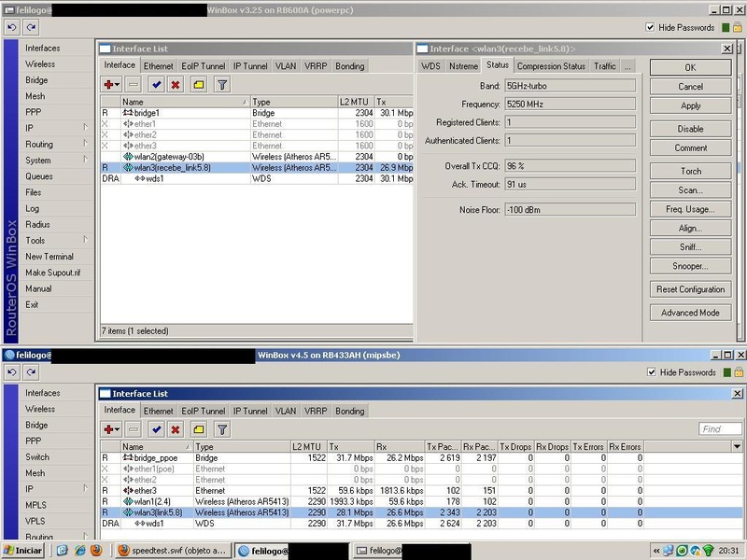747x560 pixels.
Task: Click the blue checkmark Enable icon in the upper Interface List
Action: (156, 85)
